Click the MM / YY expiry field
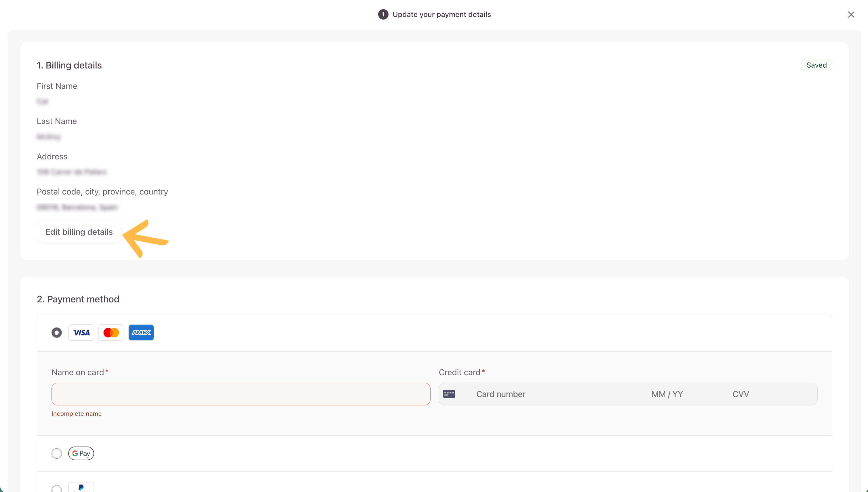The image size is (868, 492). [x=667, y=394]
